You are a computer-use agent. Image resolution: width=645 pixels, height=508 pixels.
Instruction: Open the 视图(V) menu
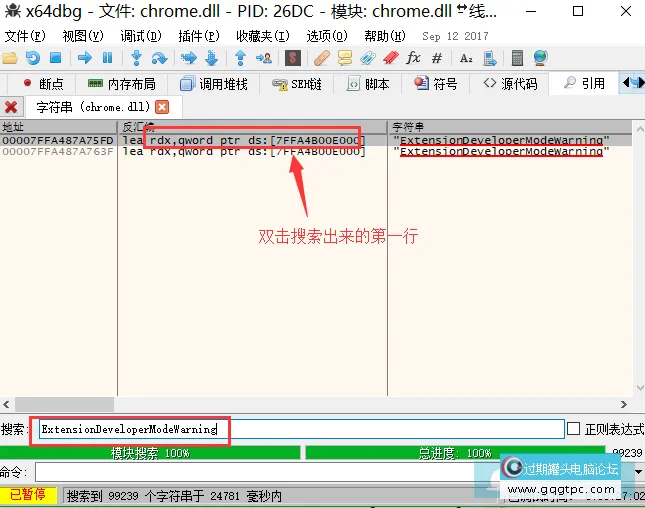pos(83,36)
